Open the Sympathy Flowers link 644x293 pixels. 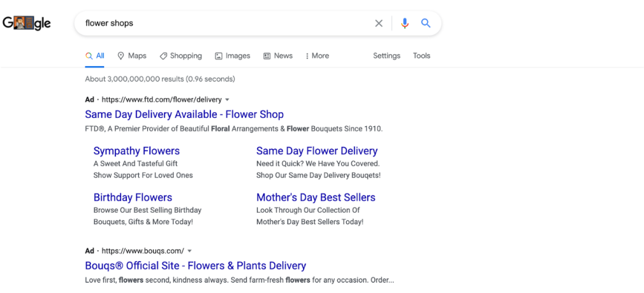(x=136, y=151)
